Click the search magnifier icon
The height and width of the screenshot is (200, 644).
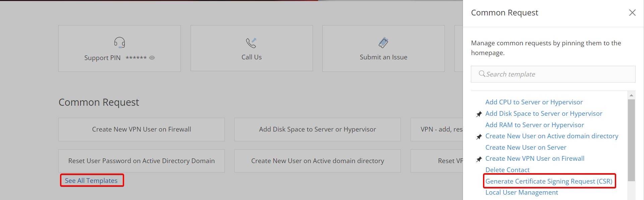(x=482, y=74)
